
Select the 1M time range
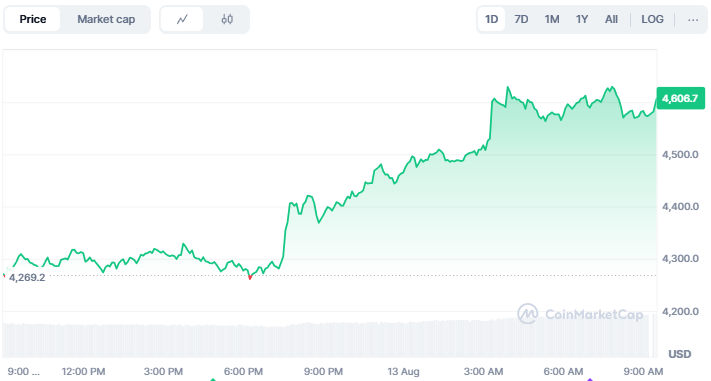pos(552,20)
